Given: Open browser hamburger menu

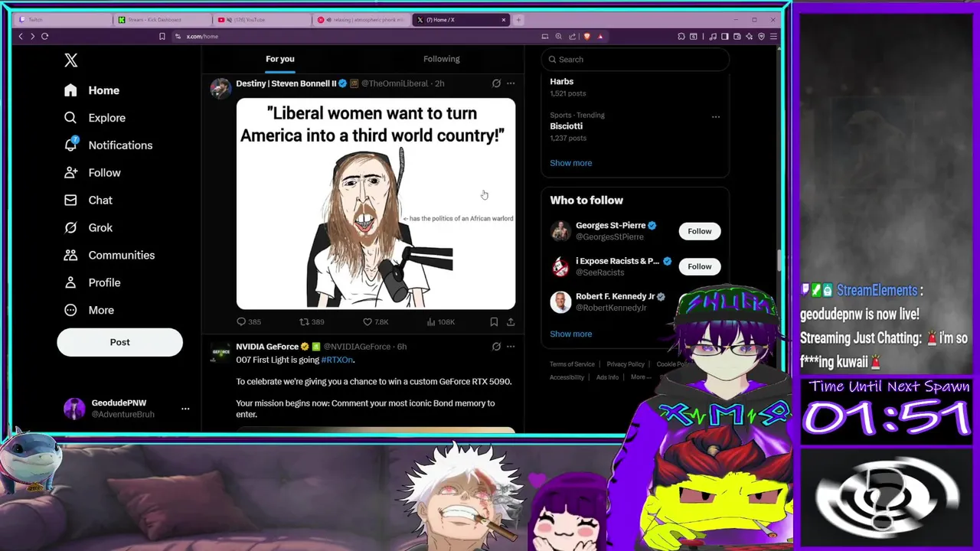Looking at the screenshot, I should [x=773, y=36].
